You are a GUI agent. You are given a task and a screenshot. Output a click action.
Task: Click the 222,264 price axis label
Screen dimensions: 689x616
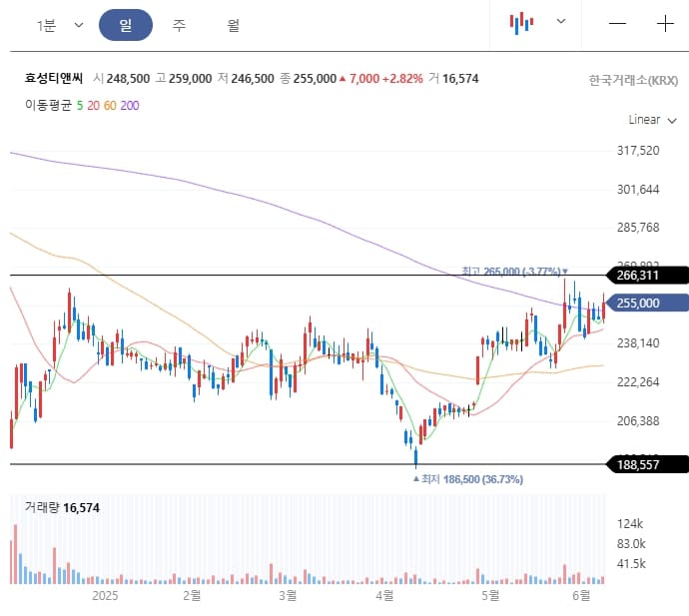(x=638, y=382)
